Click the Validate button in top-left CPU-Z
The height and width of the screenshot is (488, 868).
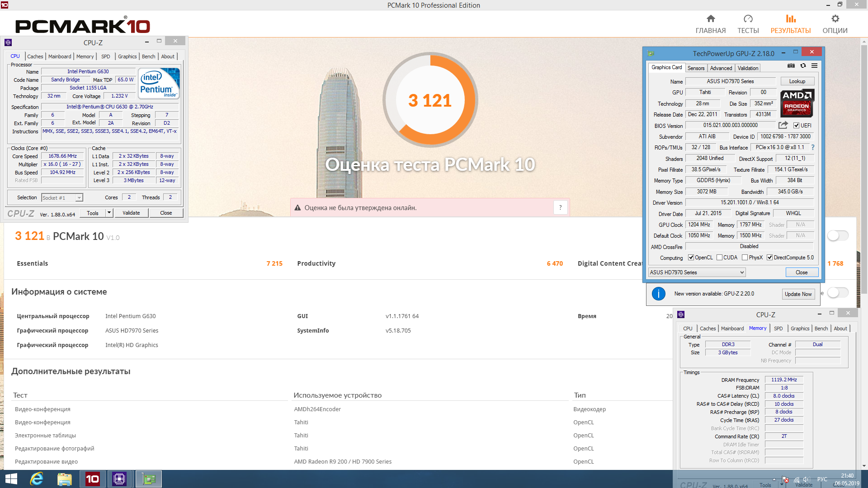click(131, 213)
